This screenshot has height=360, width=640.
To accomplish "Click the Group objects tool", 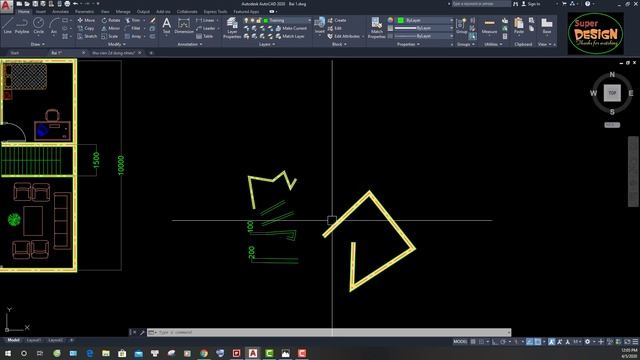I will (x=462, y=26).
